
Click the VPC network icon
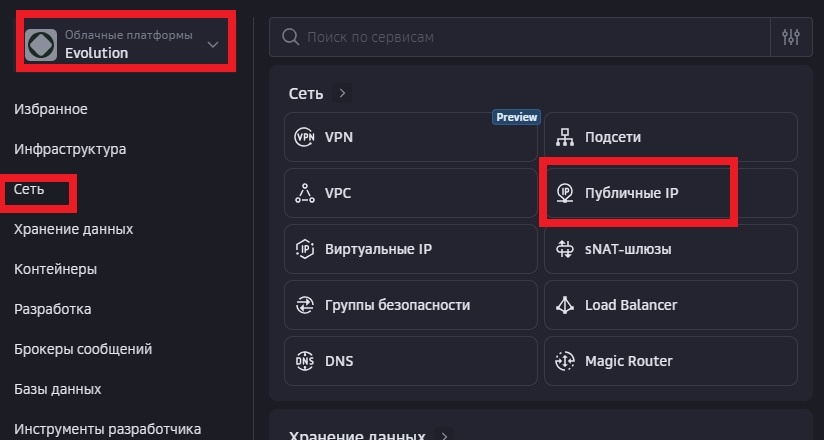(x=304, y=193)
